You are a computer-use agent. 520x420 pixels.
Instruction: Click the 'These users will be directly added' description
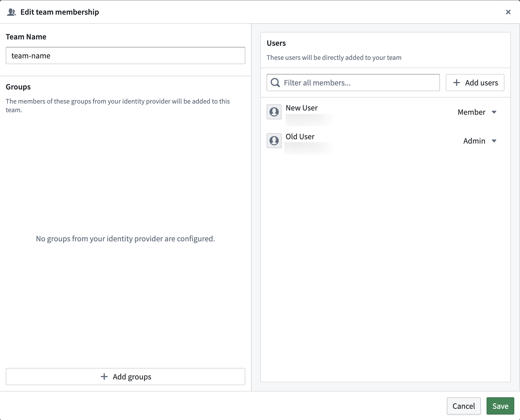pyautogui.click(x=334, y=58)
